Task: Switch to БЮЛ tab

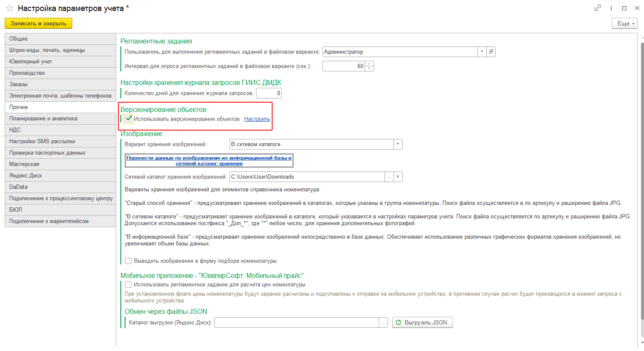Action: [x=60, y=210]
